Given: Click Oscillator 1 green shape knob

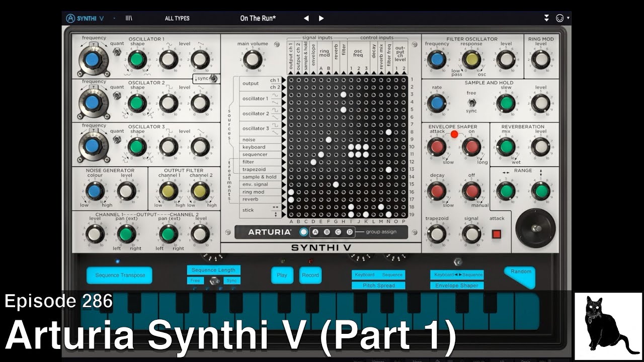Looking at the screenshot, I should tap(136, 60).
